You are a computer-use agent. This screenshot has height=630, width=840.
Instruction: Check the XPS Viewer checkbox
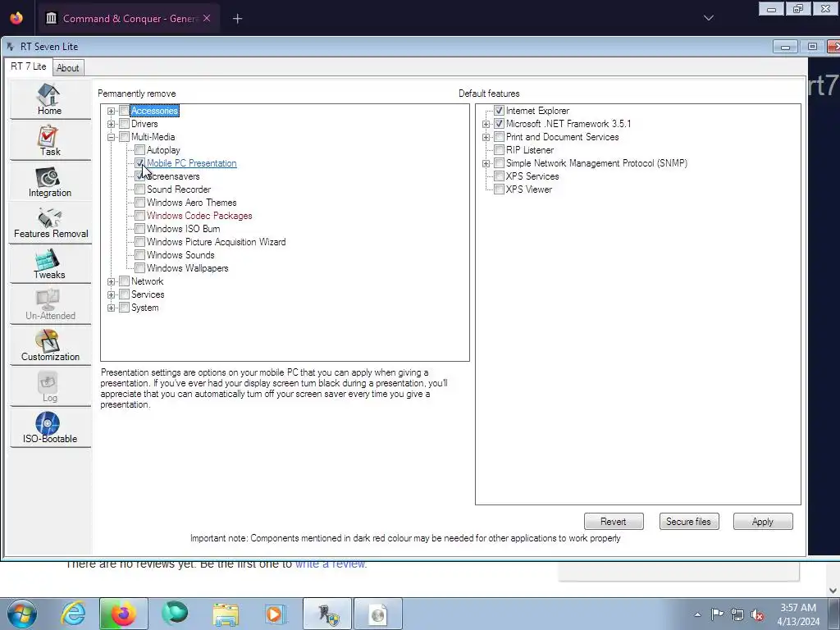coord(500,189)
